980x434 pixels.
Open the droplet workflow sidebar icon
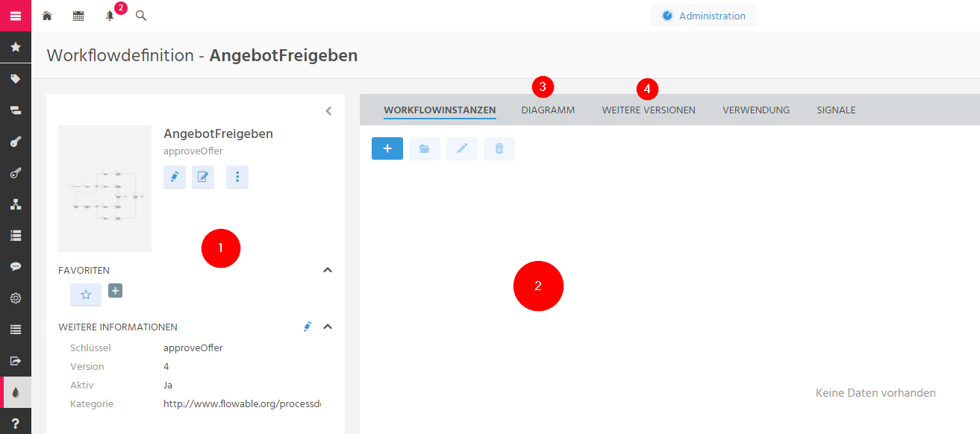(x=15, y=391)
